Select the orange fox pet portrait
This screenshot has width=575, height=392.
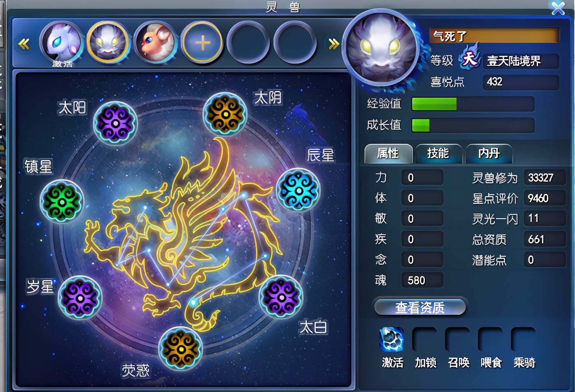(x=155, y=43)
